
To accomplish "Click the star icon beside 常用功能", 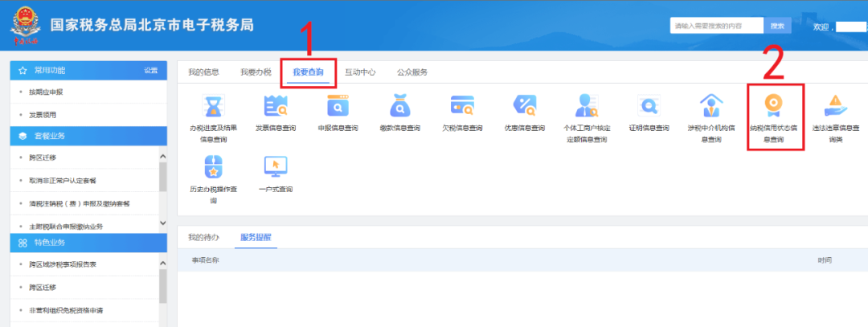I will pyautogui.click(x=23, y=70).
